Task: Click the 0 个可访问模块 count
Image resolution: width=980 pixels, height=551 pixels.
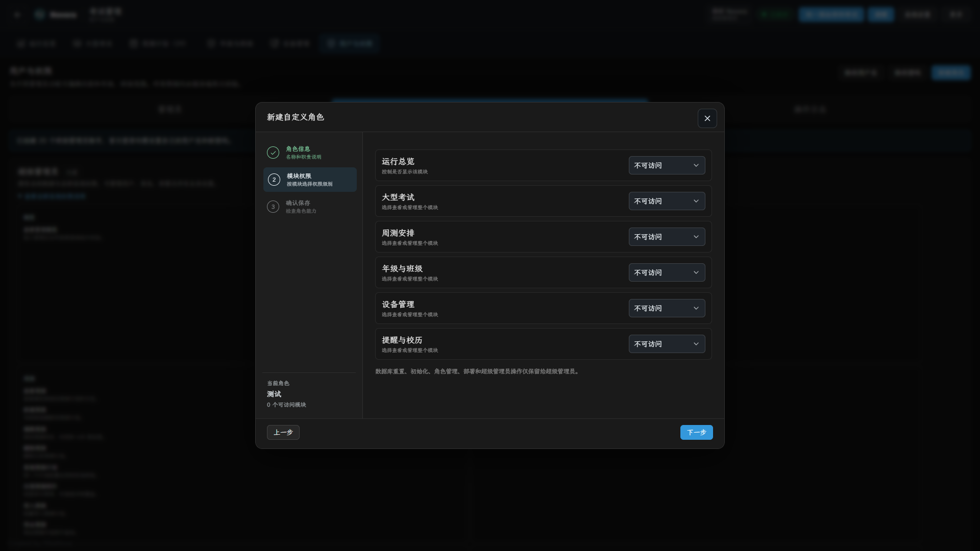Action: tap(286, 405)
